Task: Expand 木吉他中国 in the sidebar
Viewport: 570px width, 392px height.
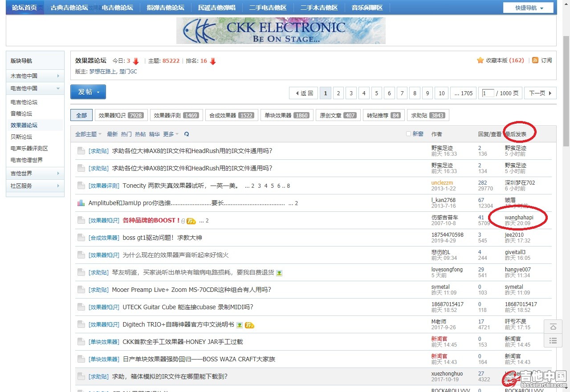Action: click(x=35, y=76)
